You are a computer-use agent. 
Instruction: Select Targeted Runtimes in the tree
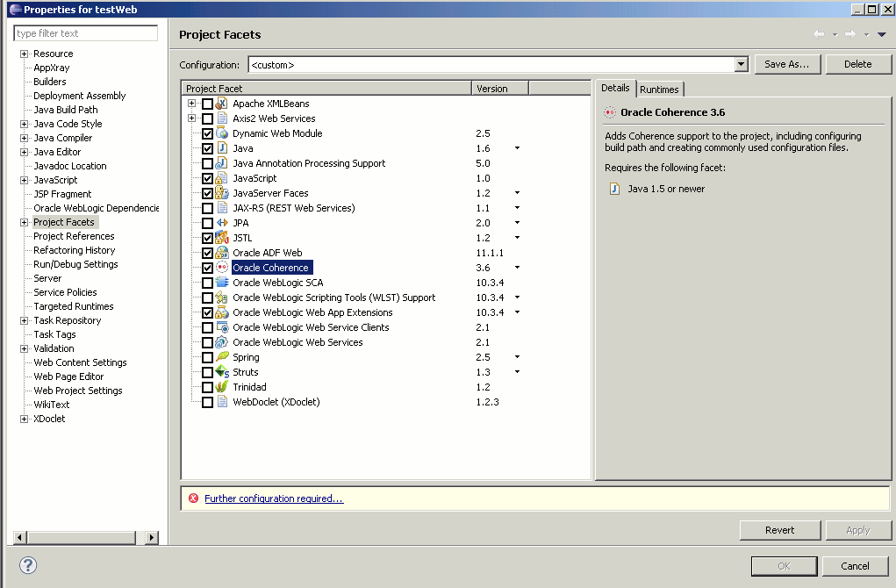pyautogui.click(x=73, y=306)
